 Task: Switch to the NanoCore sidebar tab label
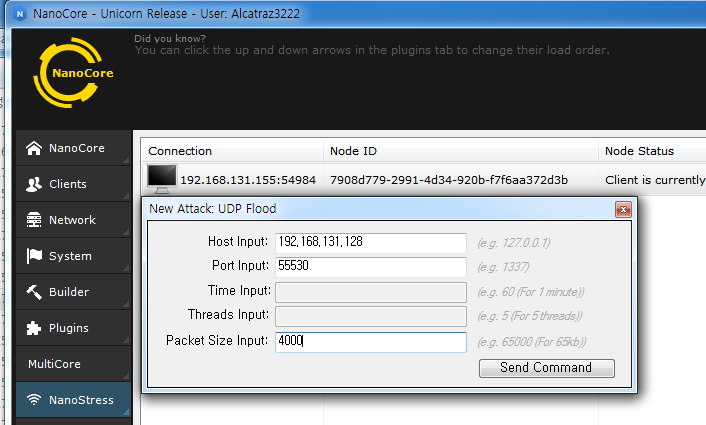point(77,148)
